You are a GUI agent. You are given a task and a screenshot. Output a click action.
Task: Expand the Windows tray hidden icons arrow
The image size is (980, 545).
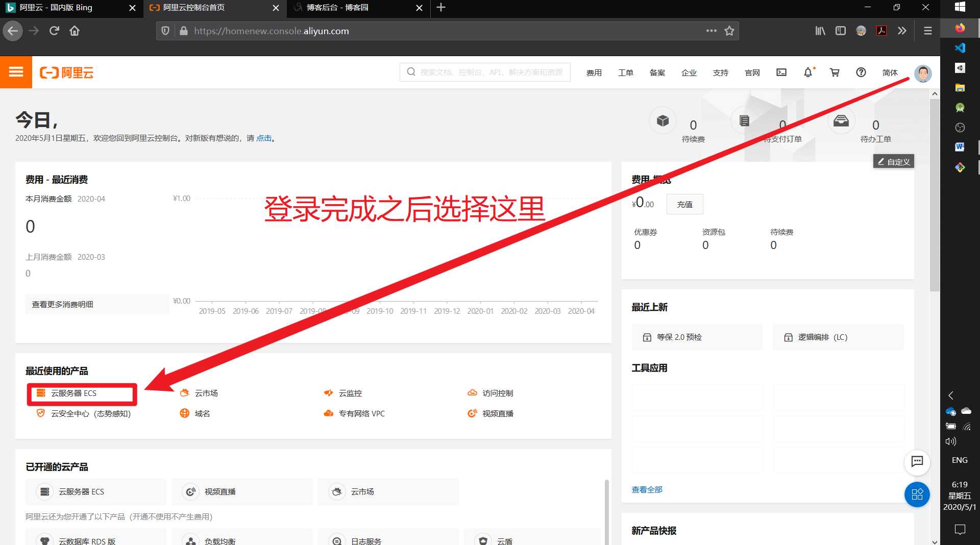tap(951, 395)
